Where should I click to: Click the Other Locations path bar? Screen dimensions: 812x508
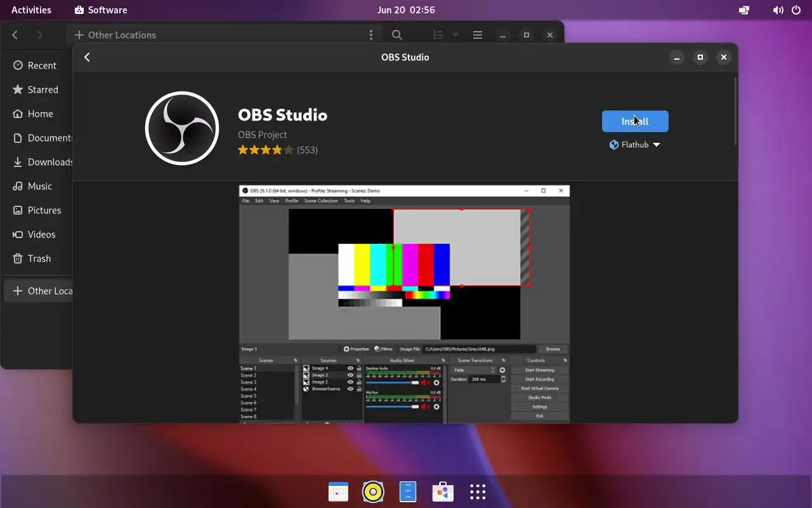(x=216, y=35)
